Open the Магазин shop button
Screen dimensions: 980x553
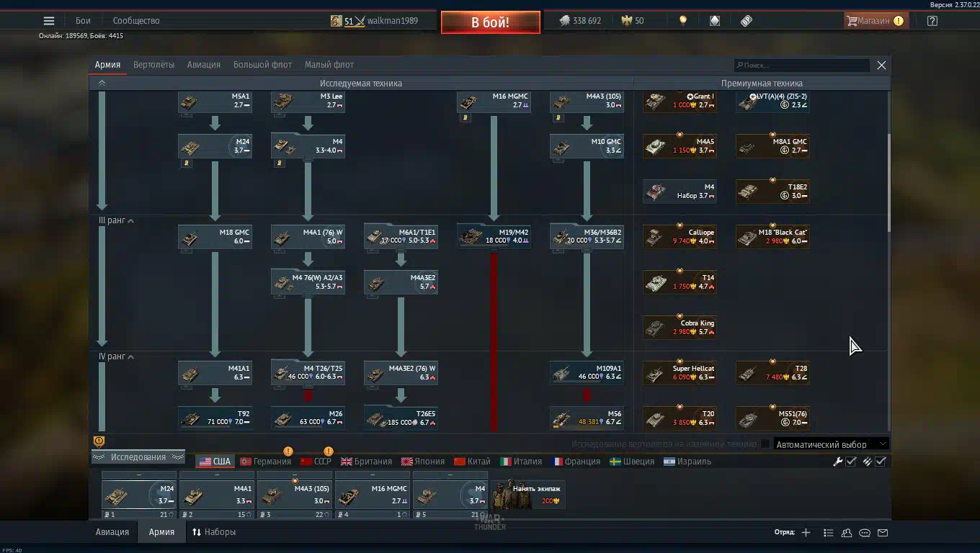(x=875, y=21)
